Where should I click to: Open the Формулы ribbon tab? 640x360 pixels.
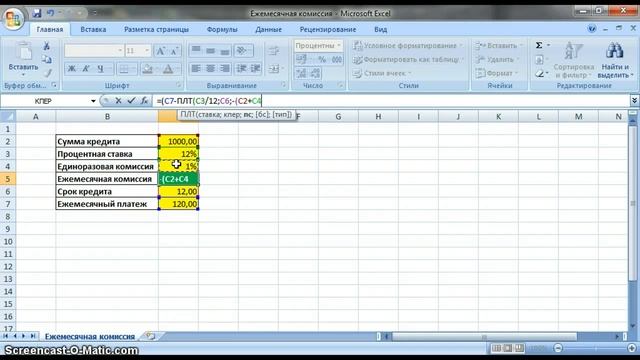222,29
